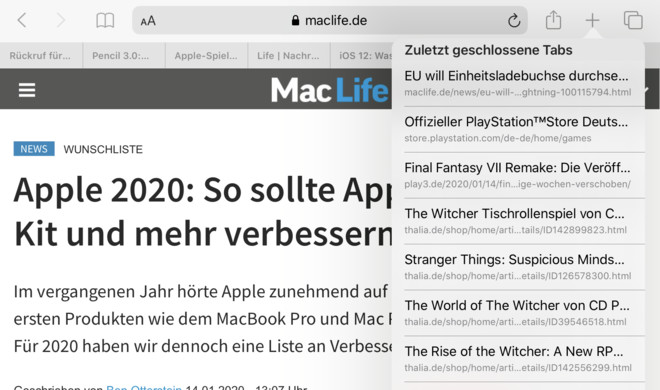Screen dimensions: 660x390
Task: Open reader options via AA icon
Action: point(148,21)
